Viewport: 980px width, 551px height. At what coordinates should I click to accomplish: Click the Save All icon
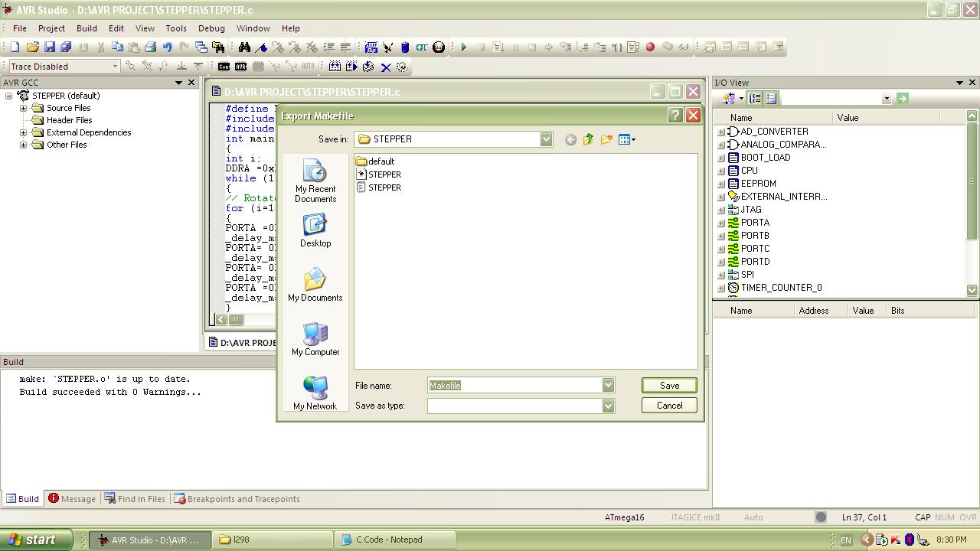tap(66, 47)
